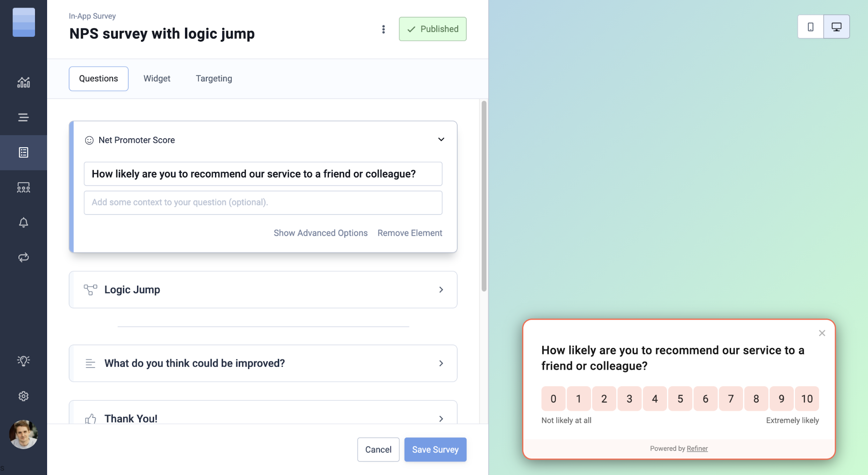Image resolution: width=868 pixels, height=475 pixels.
Task: Collapse the Net Promoter Score element
Action: pyautogui.click(x=441, y=139)
